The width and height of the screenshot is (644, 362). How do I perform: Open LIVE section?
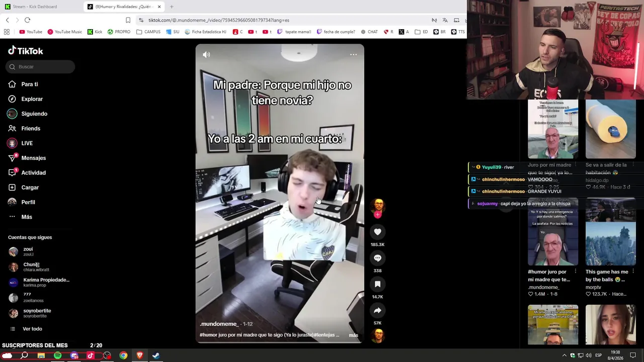(27, 143)
